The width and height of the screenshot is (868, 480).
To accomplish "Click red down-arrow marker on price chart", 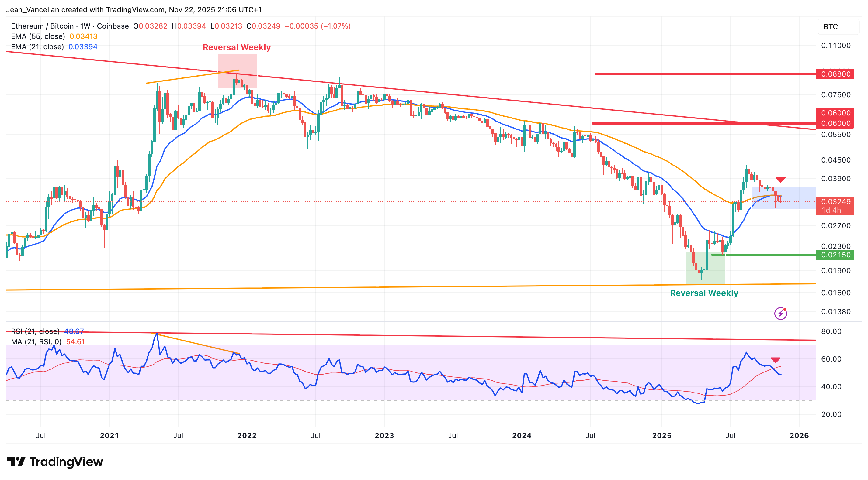I will coord(780,180).
